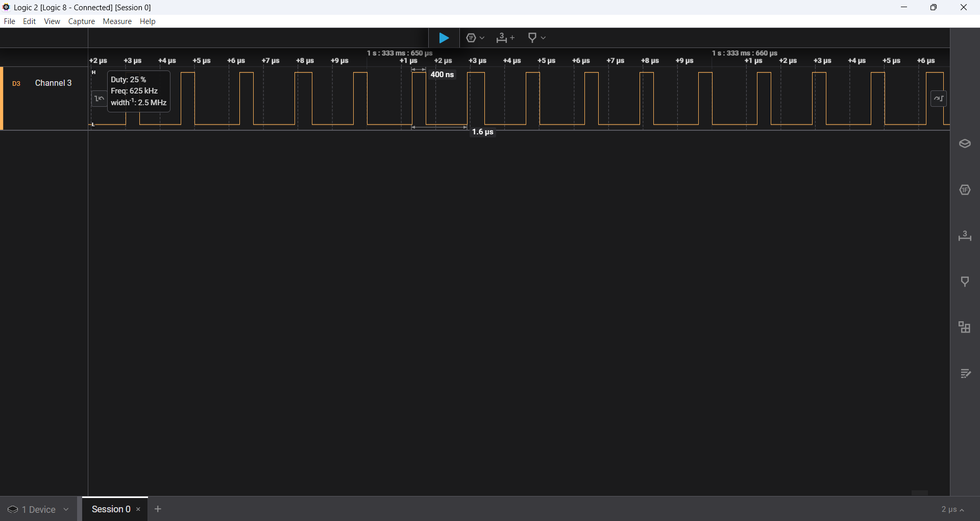Add a new session tab
The width and height of the screenshot is (980, 521).
[x=158, y=509]
